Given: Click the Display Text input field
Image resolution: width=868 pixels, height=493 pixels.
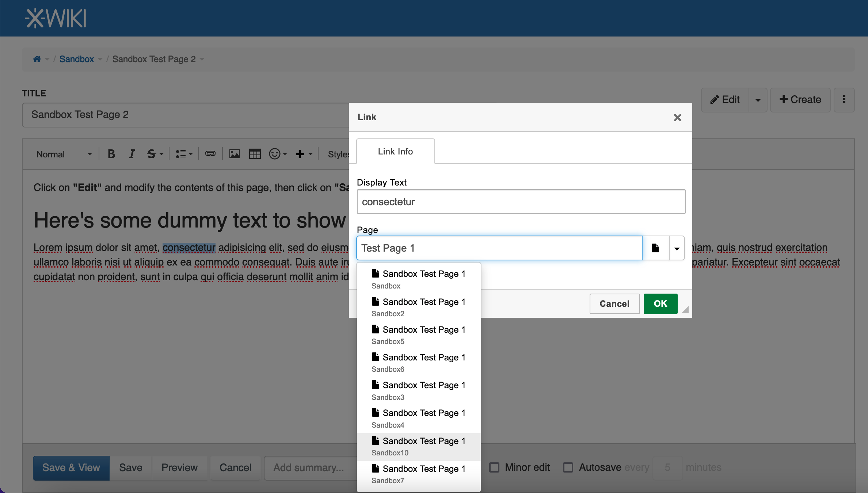Looking at the screenshot, I should click(521, 202).
